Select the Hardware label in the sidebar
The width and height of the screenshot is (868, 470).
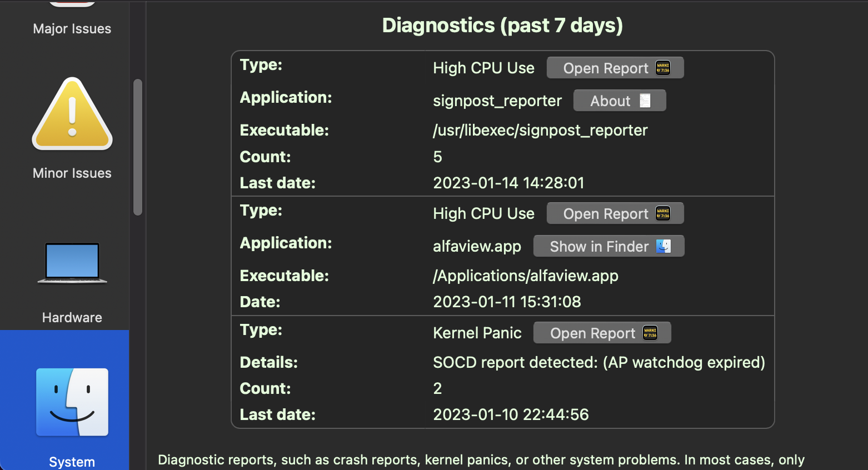(72, 317)
